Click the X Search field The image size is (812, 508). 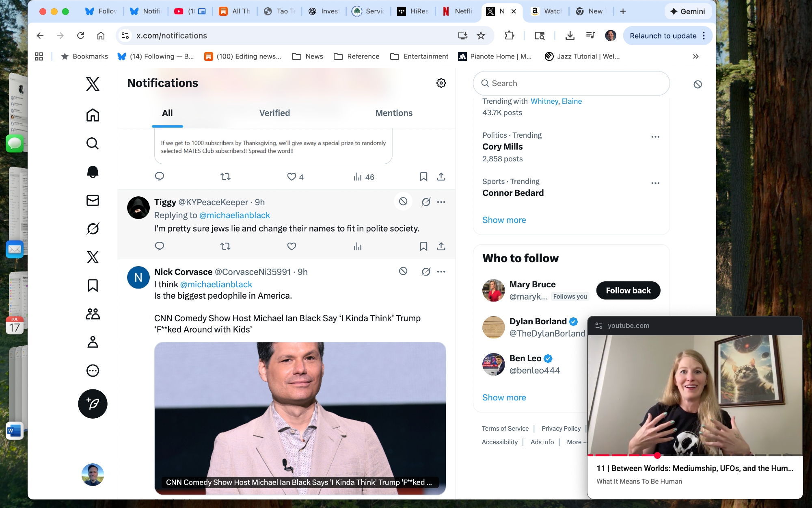571,83
